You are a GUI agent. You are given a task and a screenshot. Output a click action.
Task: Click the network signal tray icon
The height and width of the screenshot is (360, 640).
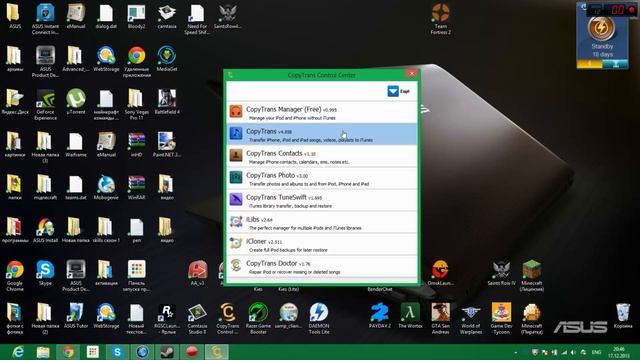pos(564,352)
